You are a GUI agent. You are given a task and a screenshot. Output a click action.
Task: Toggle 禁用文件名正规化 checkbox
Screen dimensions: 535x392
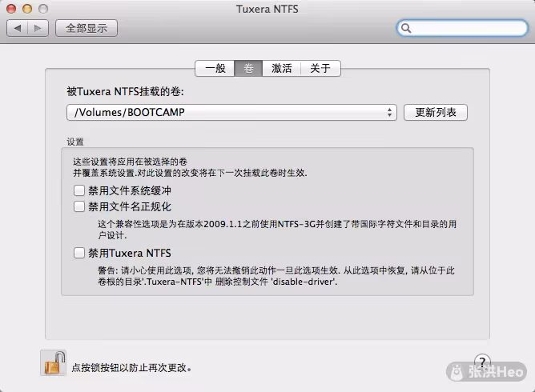79,206
